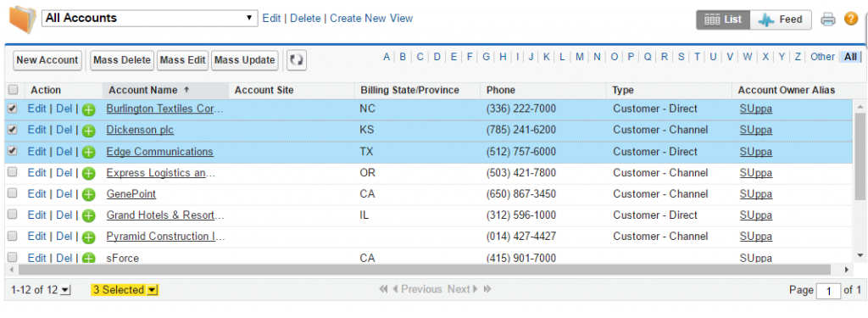Open the 3 Selected dropdown

coord(153,290)
